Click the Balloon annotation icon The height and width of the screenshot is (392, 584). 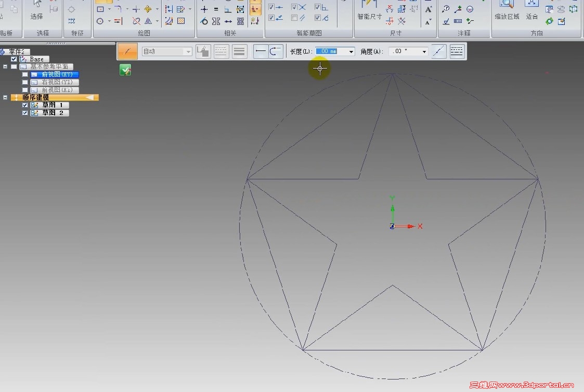coord(446,9)
